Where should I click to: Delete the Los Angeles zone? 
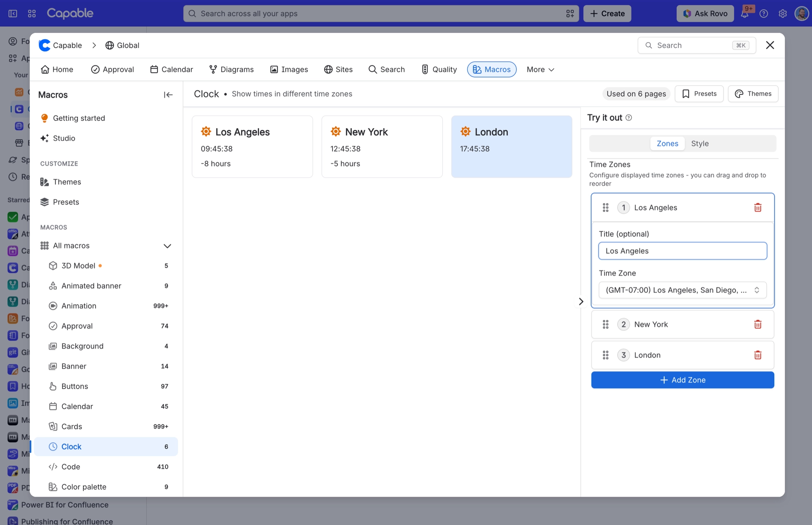(758, 208)
